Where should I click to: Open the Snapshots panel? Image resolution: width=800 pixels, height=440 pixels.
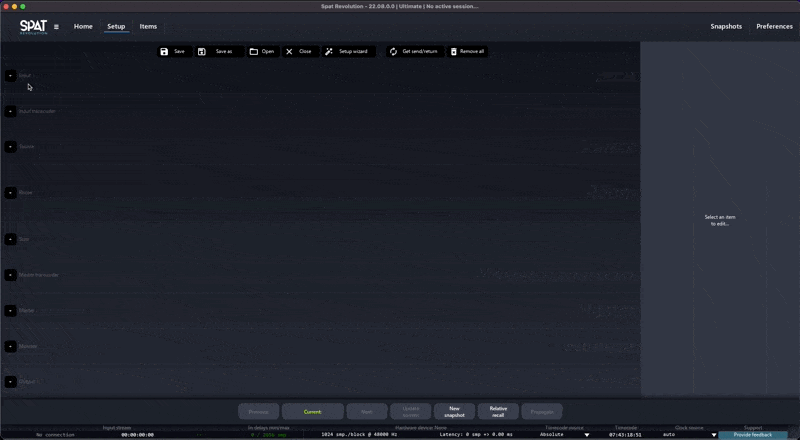[x=726, y=27]
